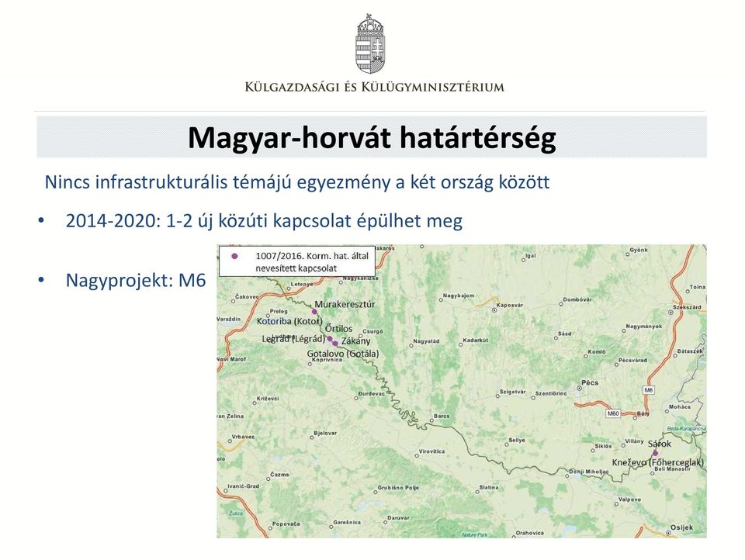Click the Komló town label
Screen dimensions: 745x560
[597, 352]
